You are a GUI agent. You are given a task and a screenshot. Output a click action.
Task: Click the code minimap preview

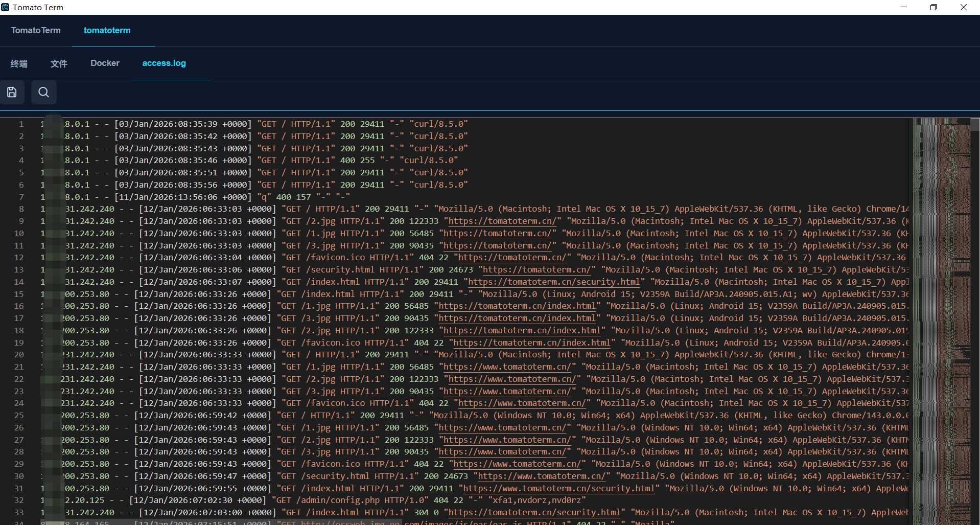(941, 307)
